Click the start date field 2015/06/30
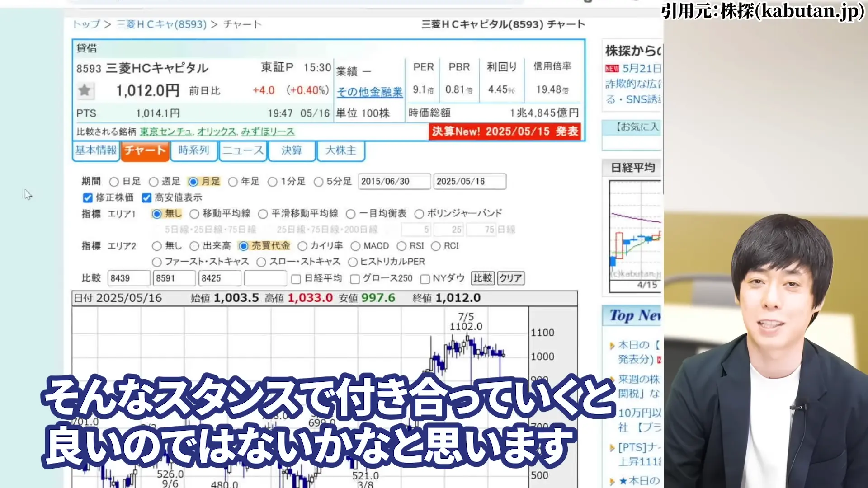 (x=394, y=182)
